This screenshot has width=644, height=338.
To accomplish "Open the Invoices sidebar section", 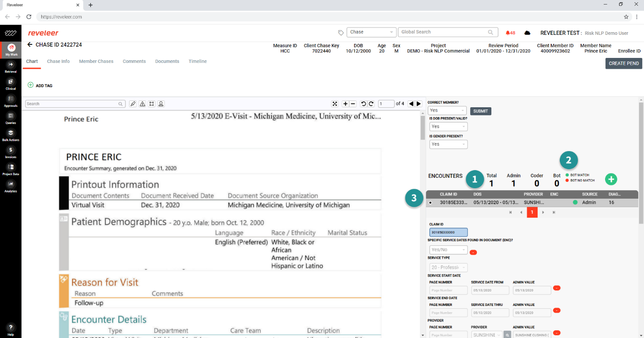I will [x=11, y=152].
